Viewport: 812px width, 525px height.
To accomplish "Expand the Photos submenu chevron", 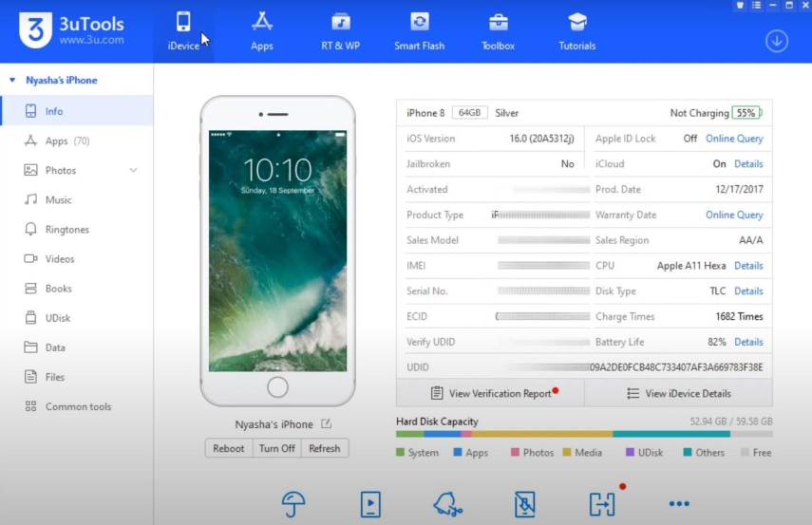I will (134, 170).
